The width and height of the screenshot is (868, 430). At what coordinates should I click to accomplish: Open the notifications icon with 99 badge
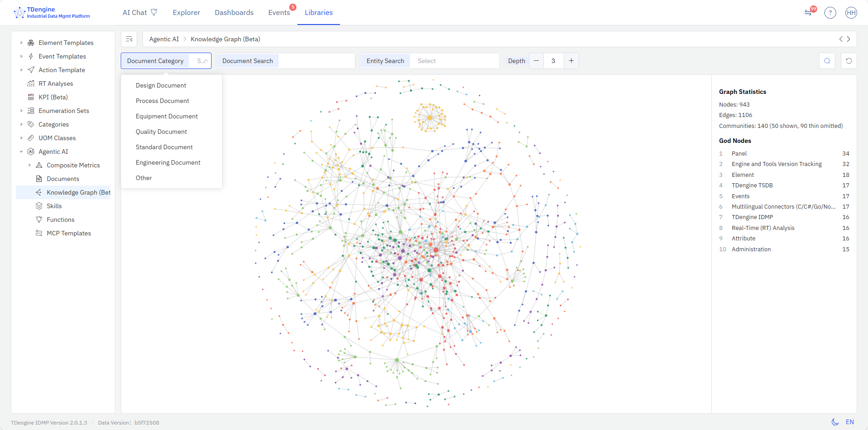pyautogui.click(x=809, y=13)
